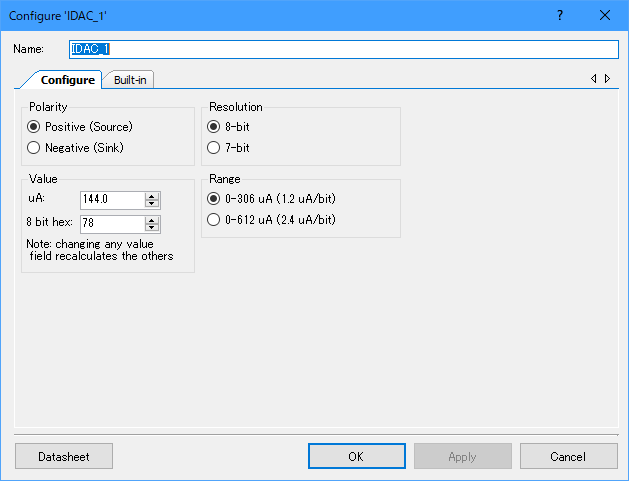Select 0-306 uA range option
The width and height of the screenshot is (629, 481).
click(x=213, y=199)
